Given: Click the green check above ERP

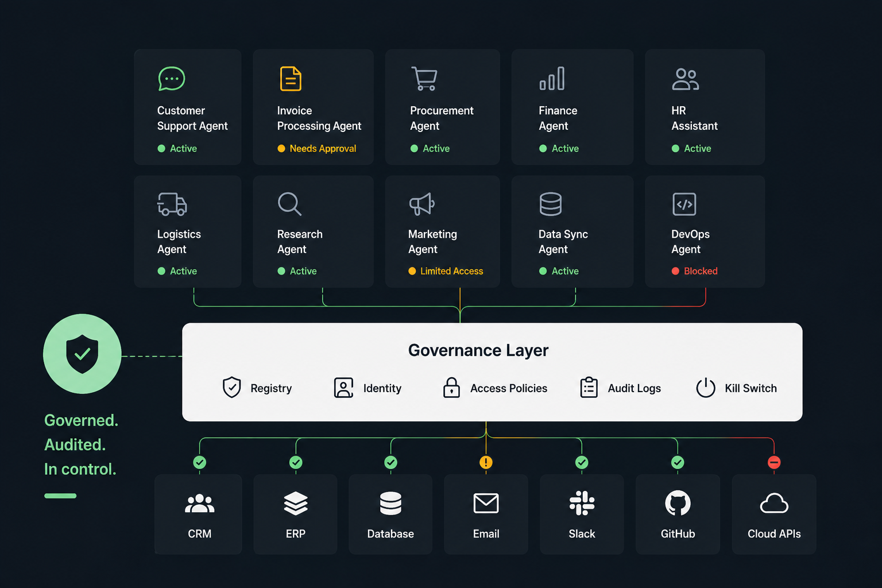Looking at the screenshot, I should 296,462.
